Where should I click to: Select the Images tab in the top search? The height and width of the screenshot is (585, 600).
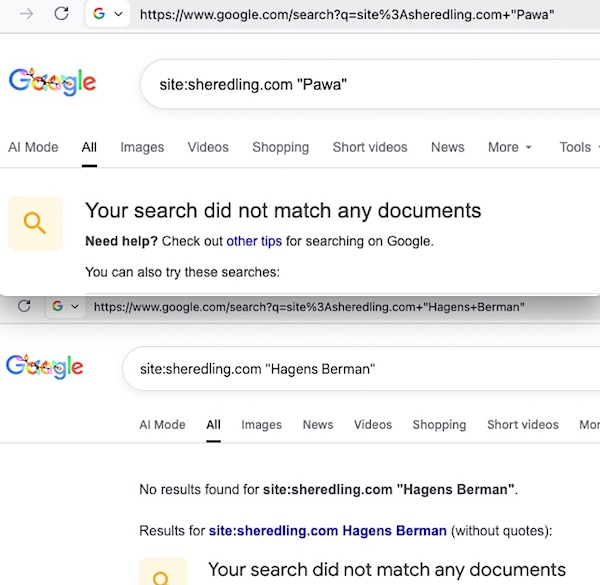point(142,147)
